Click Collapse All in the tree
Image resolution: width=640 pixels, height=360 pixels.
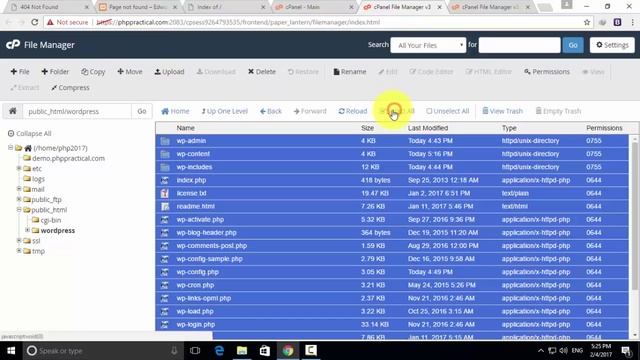[29, 133]
